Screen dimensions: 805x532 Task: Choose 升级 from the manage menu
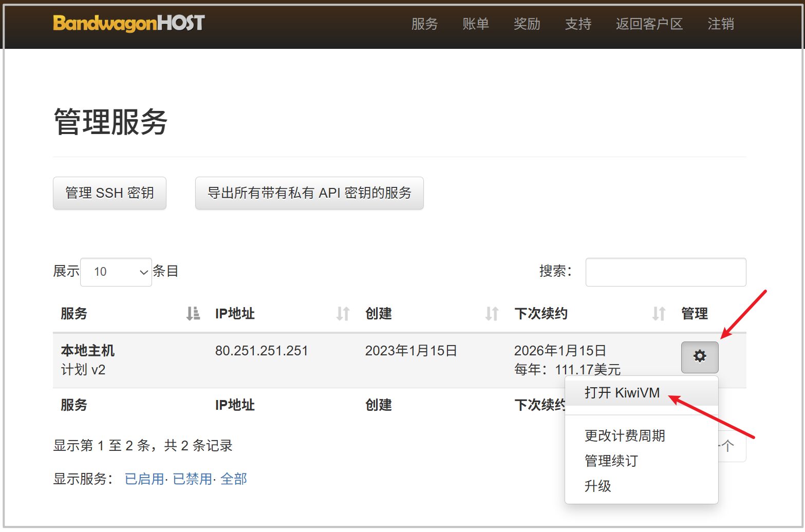tap(598, 486)
